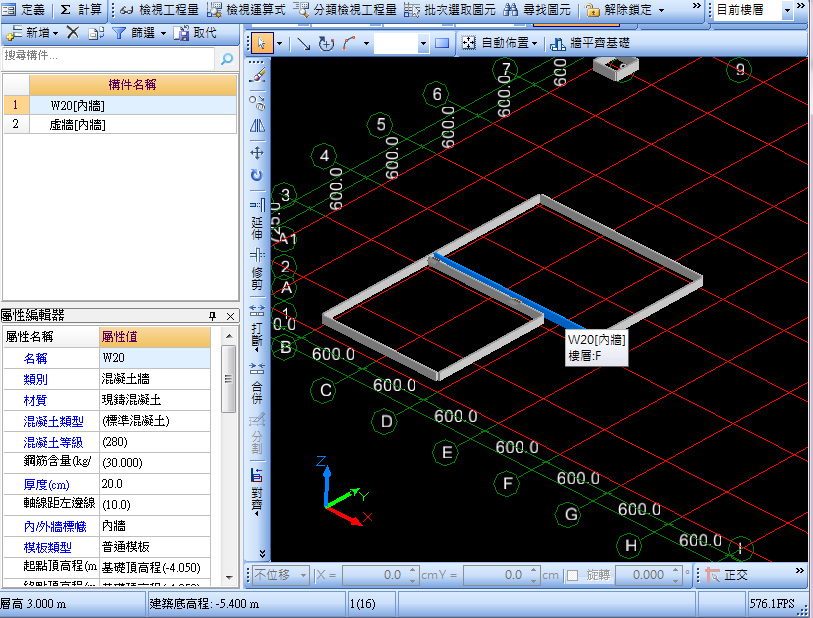The width and height of the screenshot is (813, 618).
Task: Click 合併 merge tool
Action: pos(257,383)
